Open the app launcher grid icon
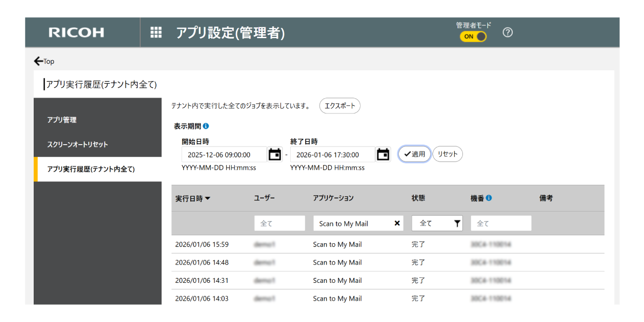This screenshot has width=644, height=322. click(x=156, y=33)
